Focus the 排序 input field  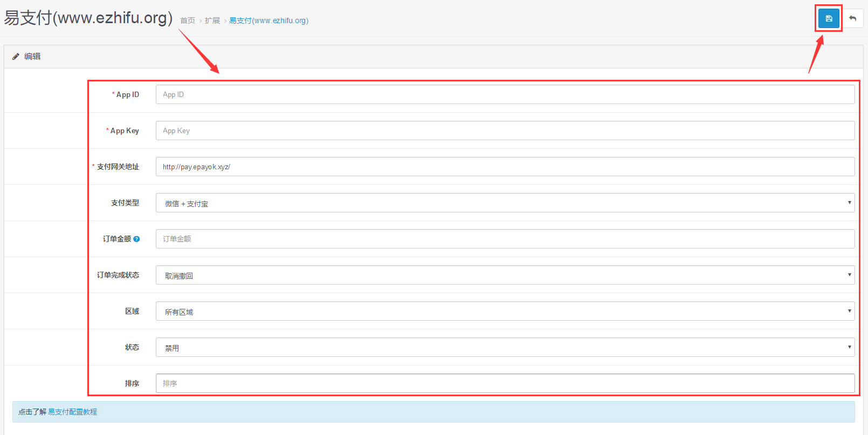click(505, 383)
